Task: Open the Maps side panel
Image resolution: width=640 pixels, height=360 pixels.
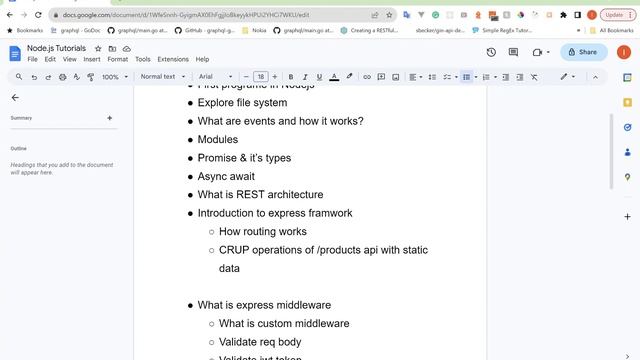Action: click(x=627, y=177)
